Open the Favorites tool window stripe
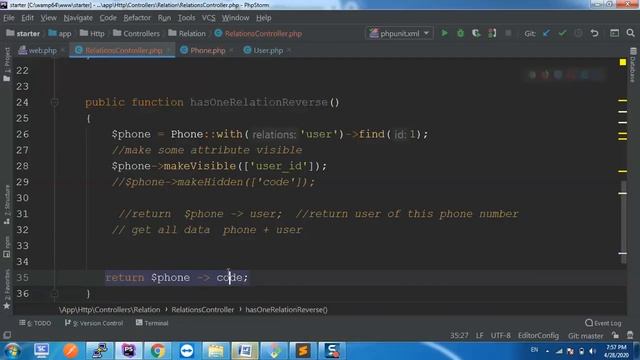This screenshot has width=640, height=360. pos(7,289)
